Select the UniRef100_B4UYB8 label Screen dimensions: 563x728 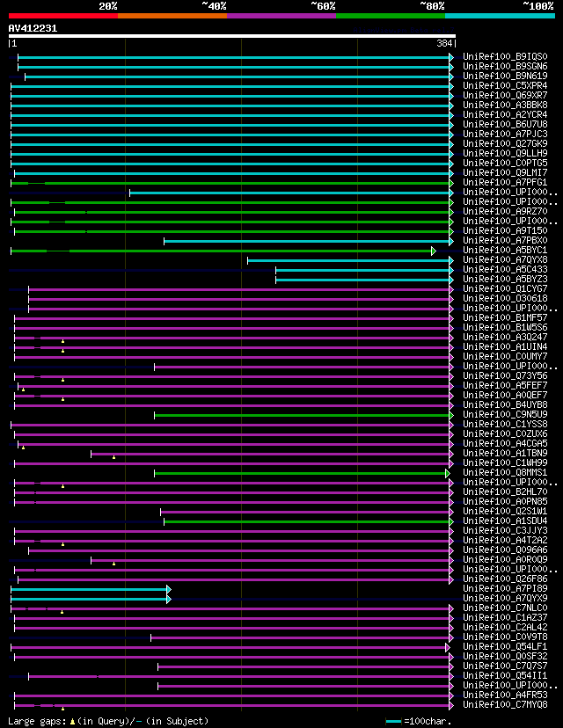coord(505,404)
